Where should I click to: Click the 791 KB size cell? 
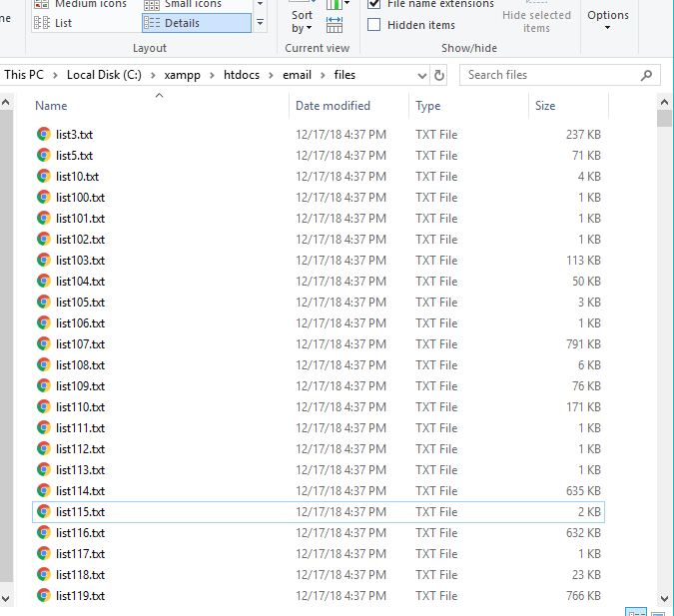pos(583,344)
